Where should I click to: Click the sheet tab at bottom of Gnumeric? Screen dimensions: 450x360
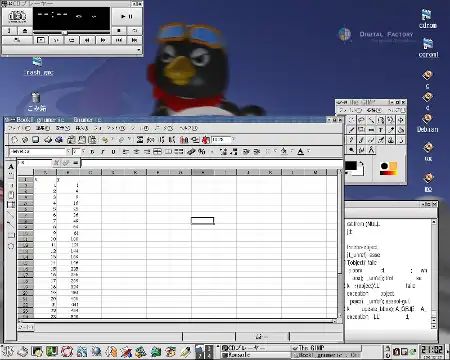26,327
